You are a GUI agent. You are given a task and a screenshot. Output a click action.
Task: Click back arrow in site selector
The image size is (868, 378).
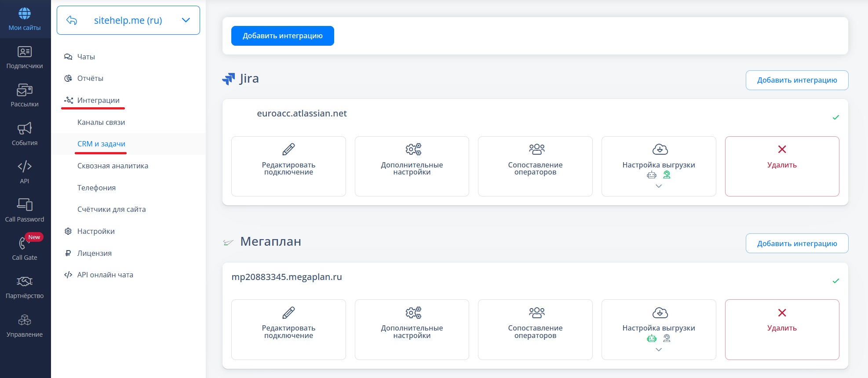[x=72, y=20]
